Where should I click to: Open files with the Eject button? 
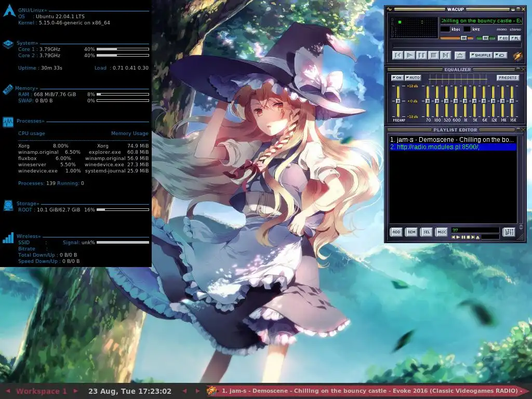click(460, 55)
